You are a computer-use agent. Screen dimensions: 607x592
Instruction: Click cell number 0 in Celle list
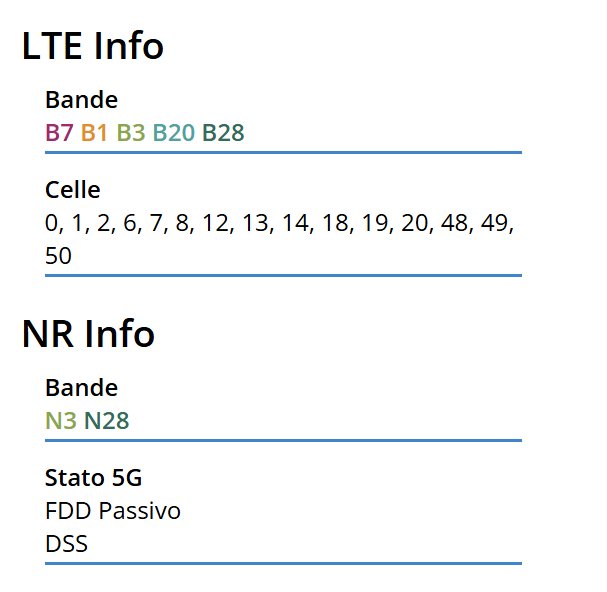click(53, 223)
